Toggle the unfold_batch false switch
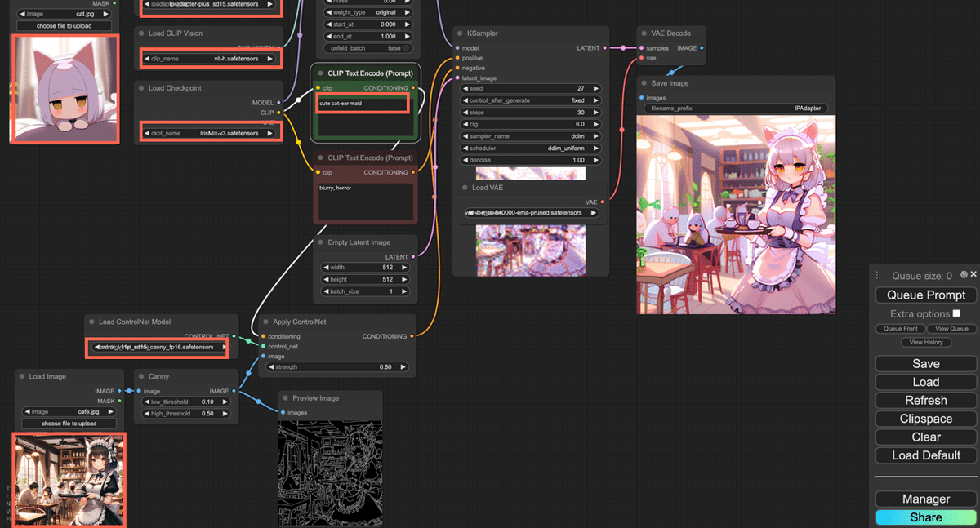The width and height of the screenshot is (980, 528). [367, 48]
